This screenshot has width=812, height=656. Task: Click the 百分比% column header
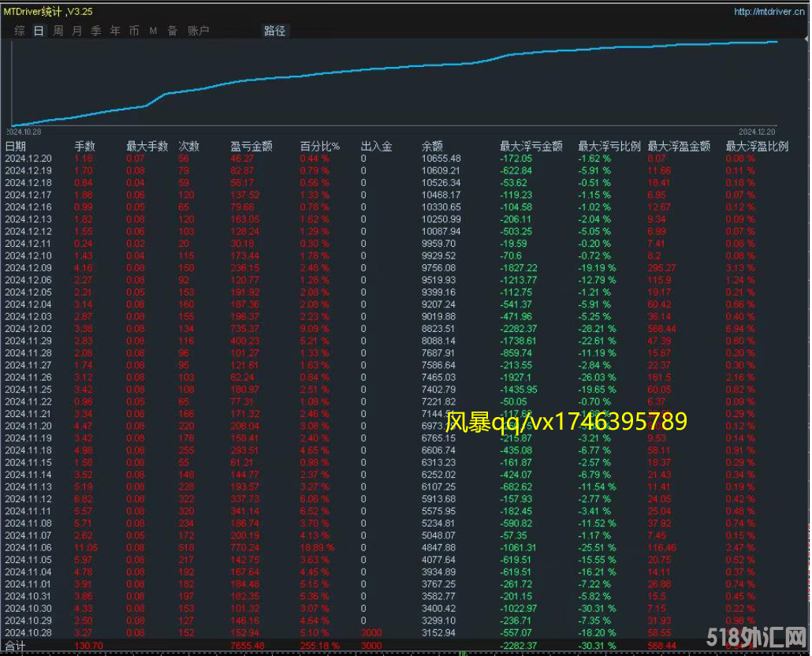[x=320, y=147]
